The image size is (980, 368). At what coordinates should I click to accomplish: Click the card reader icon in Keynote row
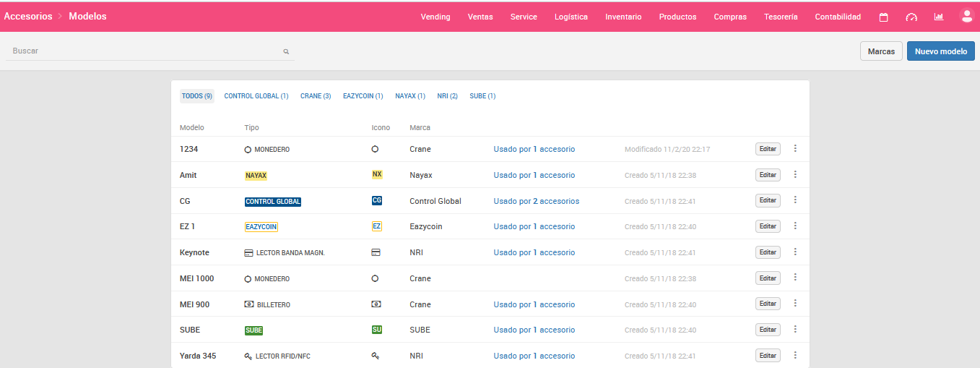376,252
